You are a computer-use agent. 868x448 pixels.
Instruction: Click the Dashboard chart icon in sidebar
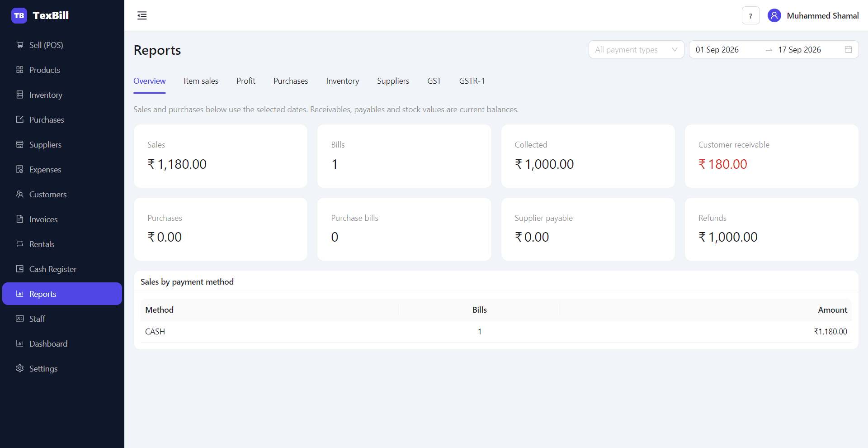pyautogui.click(x=20, y=343)
